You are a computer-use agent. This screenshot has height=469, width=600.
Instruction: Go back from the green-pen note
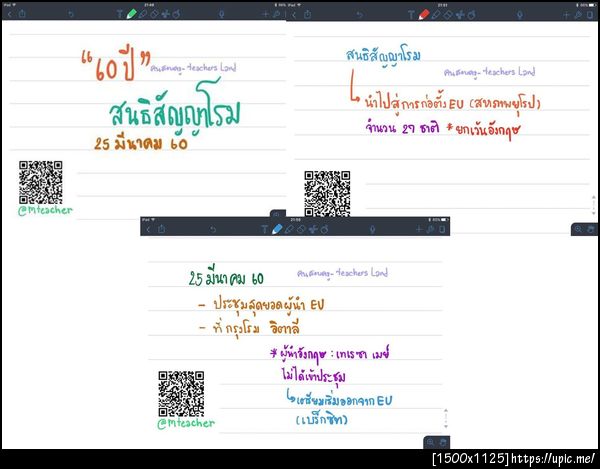10,15
